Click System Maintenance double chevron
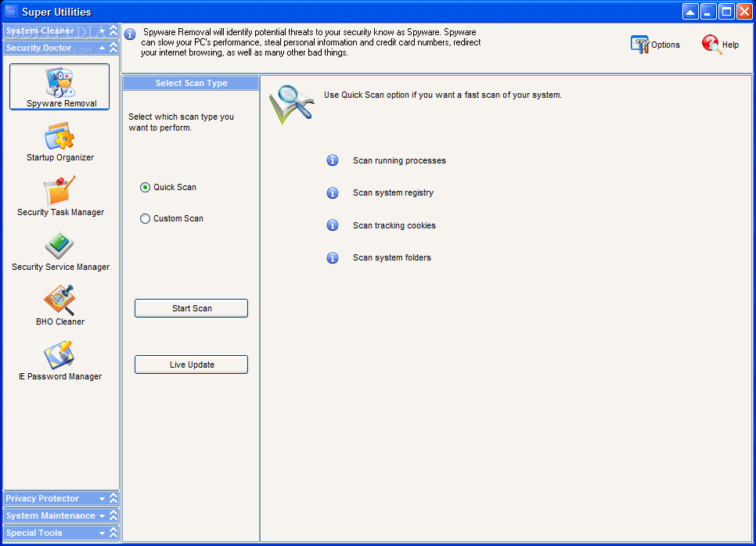 coord(113,515)
